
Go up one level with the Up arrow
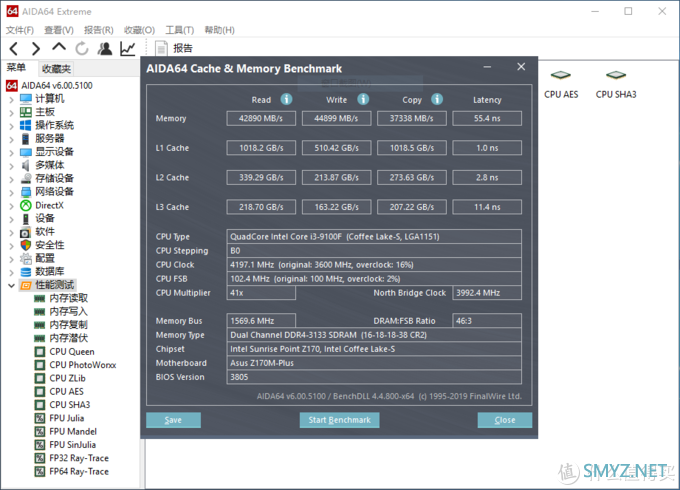point(59,47)
